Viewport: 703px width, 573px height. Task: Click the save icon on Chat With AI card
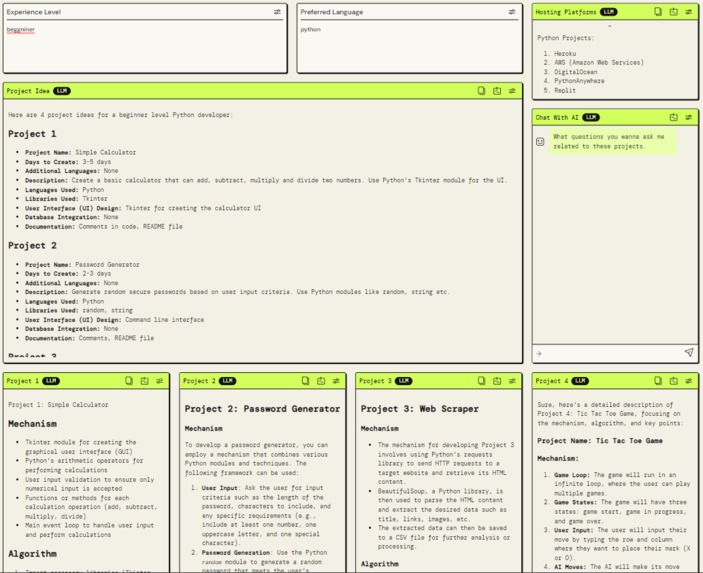(x=673, y=117)
